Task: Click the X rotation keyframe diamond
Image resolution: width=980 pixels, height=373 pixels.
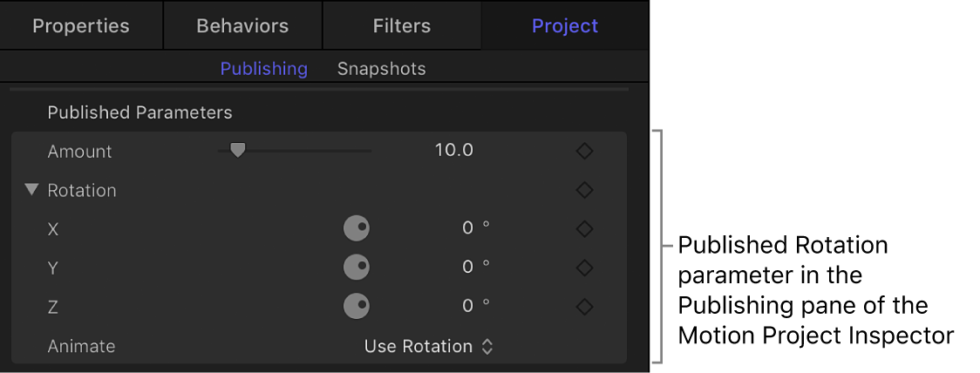Action: (584, 228)
